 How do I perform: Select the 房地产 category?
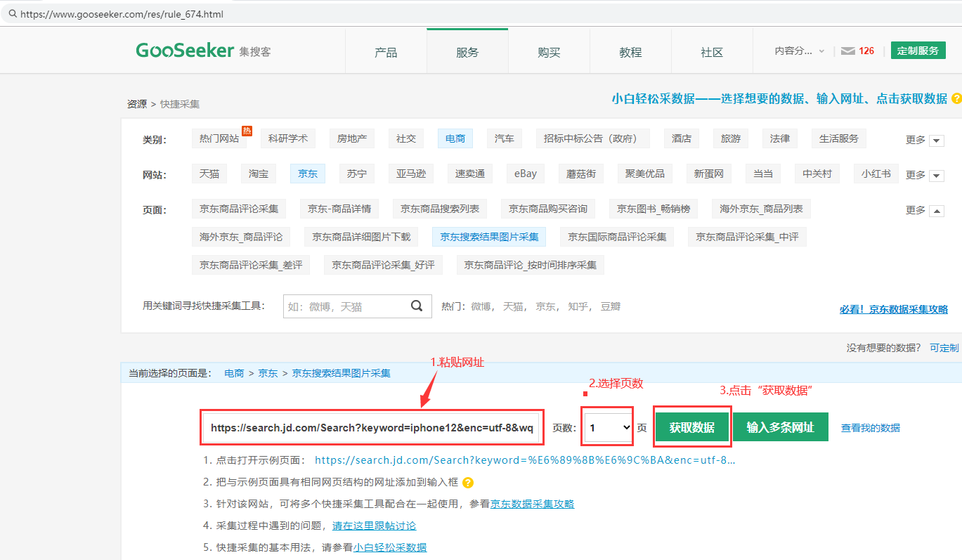coord(352,138)
